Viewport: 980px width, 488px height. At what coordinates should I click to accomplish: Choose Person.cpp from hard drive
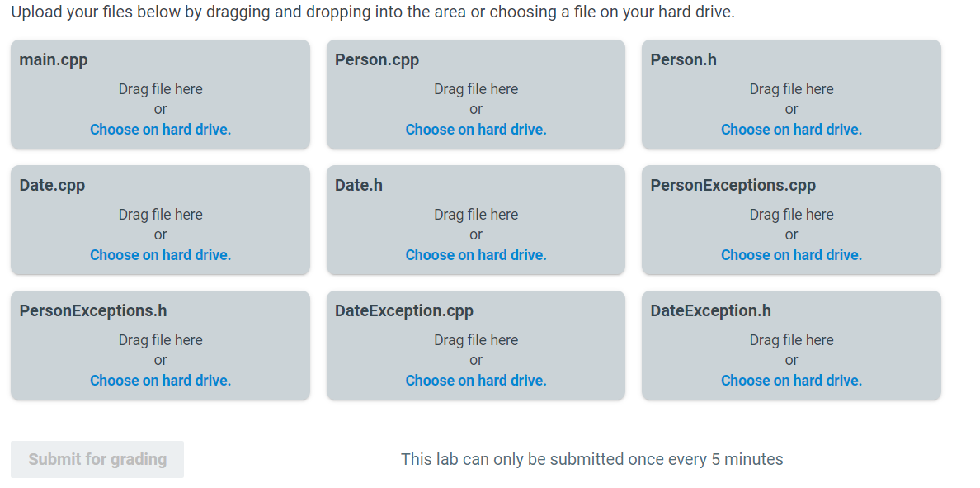[475, 129]
